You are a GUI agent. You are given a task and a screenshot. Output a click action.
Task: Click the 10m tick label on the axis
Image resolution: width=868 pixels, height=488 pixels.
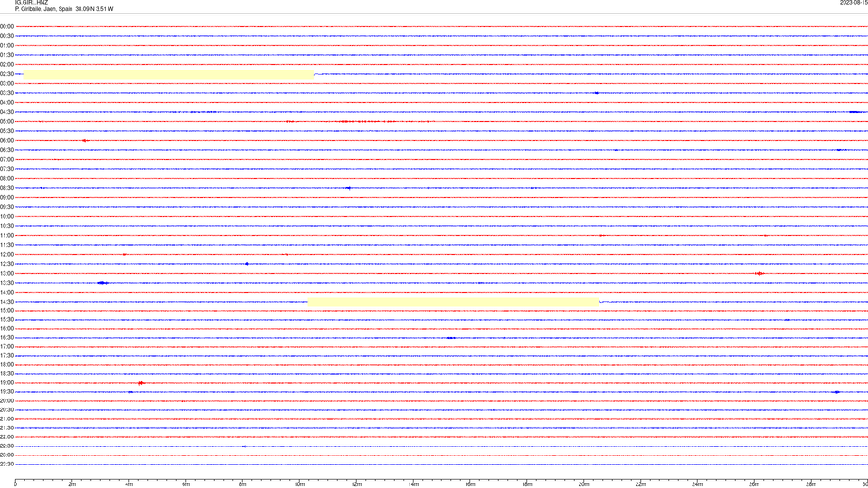(x=299, y=484)
